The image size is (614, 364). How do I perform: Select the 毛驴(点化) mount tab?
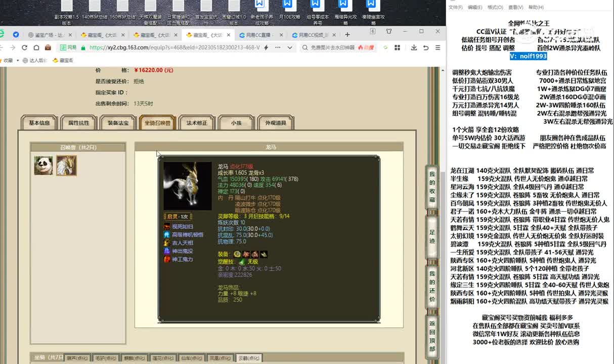[106, 358]
